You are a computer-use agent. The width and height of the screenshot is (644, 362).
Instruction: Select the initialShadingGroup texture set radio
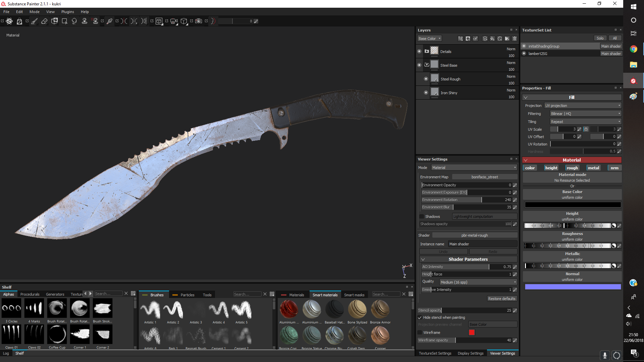coord(524,46)
